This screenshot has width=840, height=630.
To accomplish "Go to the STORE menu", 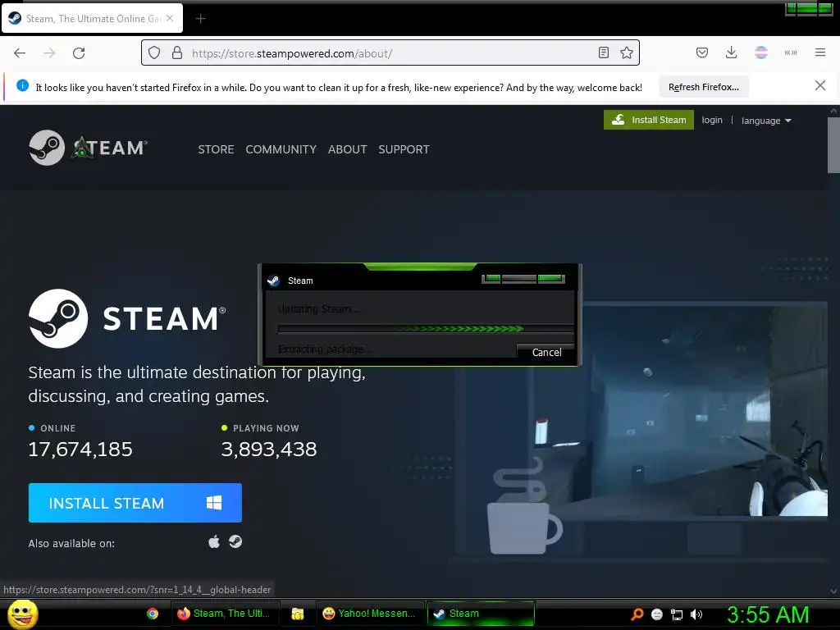I will tap(216, 149).
